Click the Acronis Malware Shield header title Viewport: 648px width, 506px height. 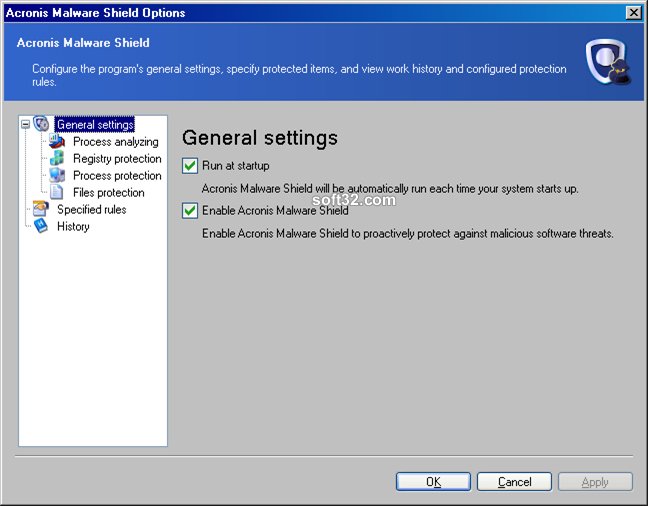83,43
